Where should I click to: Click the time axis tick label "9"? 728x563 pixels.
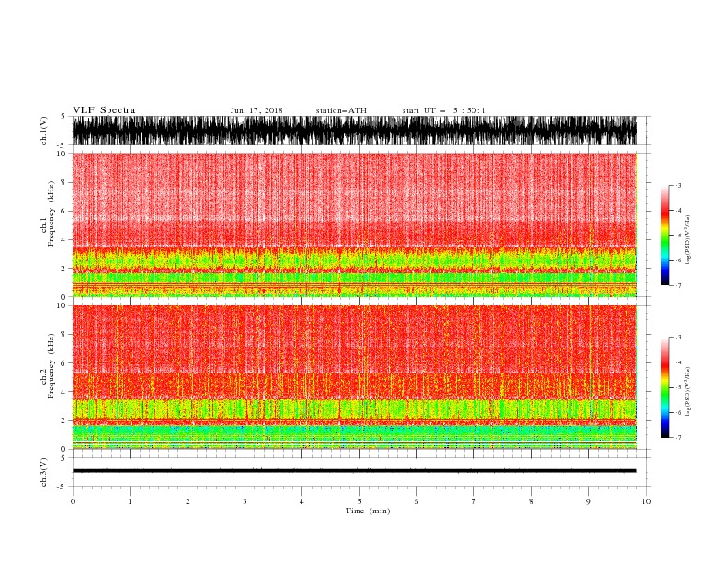point(588,501)
